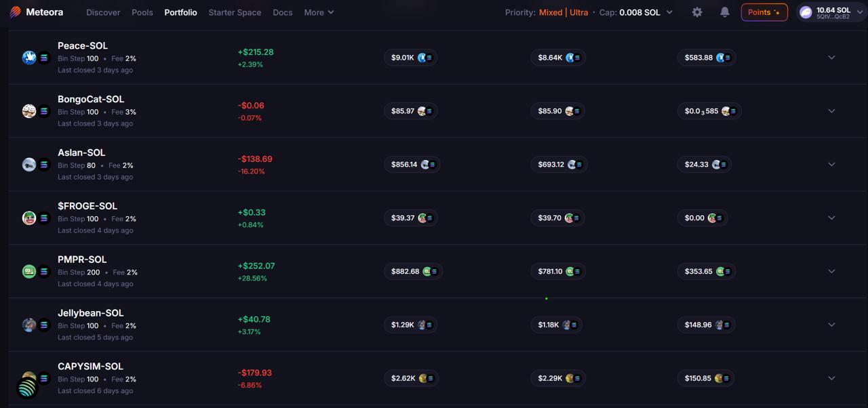
Task: Open the Starter Space page
Action: [x=235, y=12]
